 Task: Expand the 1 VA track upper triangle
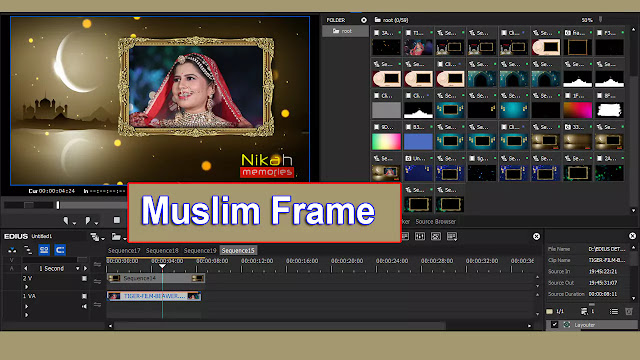click(27, 306)
